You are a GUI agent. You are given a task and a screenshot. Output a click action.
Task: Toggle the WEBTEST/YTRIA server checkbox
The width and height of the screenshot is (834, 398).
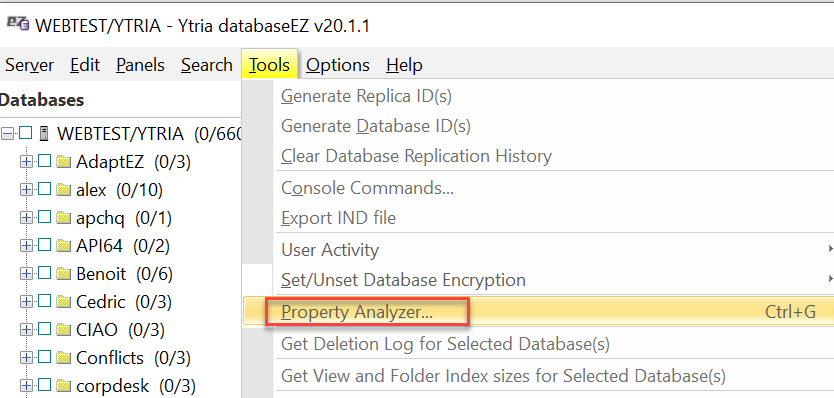pos(25,133)
